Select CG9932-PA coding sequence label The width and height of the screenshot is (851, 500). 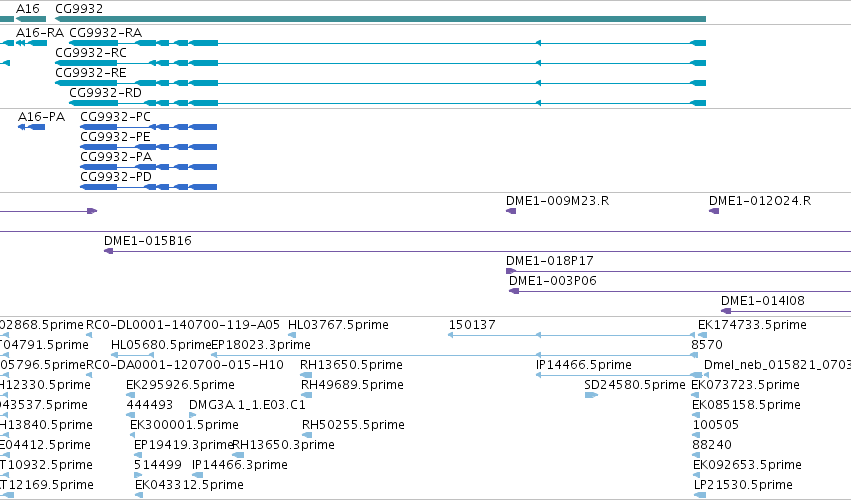click(116, 157)
